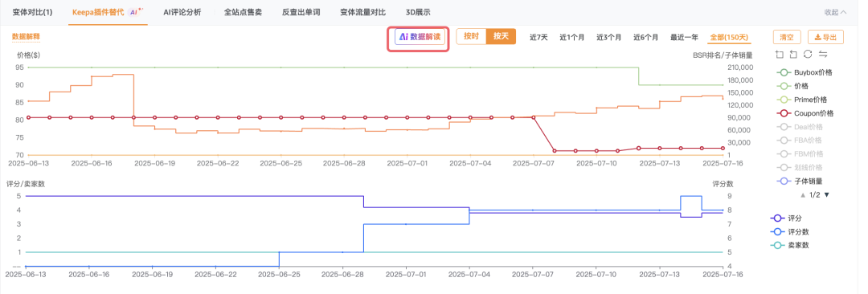Click the 2025-07-07 label on the price chart axis
Image resolution: width=868 pixels, height=294 pixels.
click(x=533, y=163)
